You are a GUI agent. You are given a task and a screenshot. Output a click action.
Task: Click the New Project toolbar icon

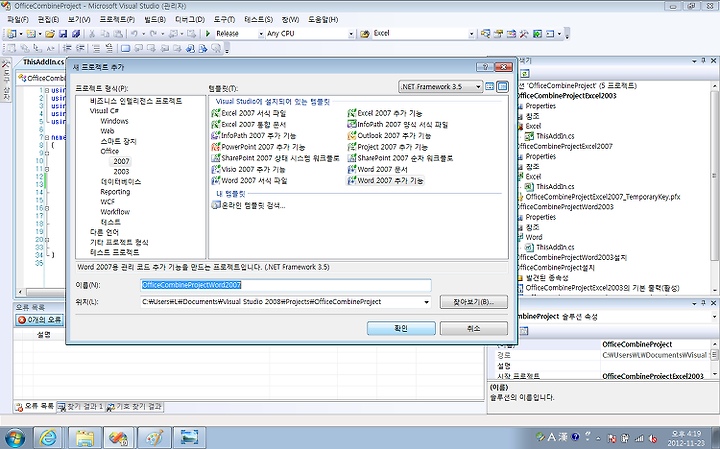11,34
